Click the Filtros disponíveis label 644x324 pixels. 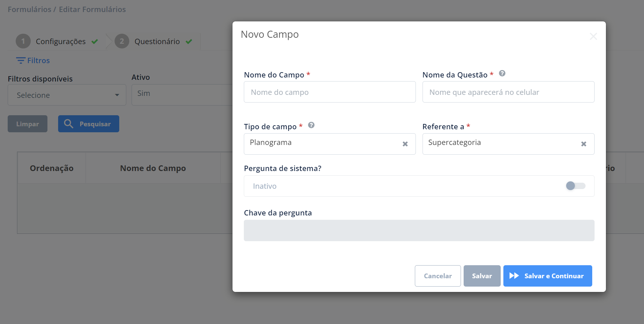click(x=40, y=79)
